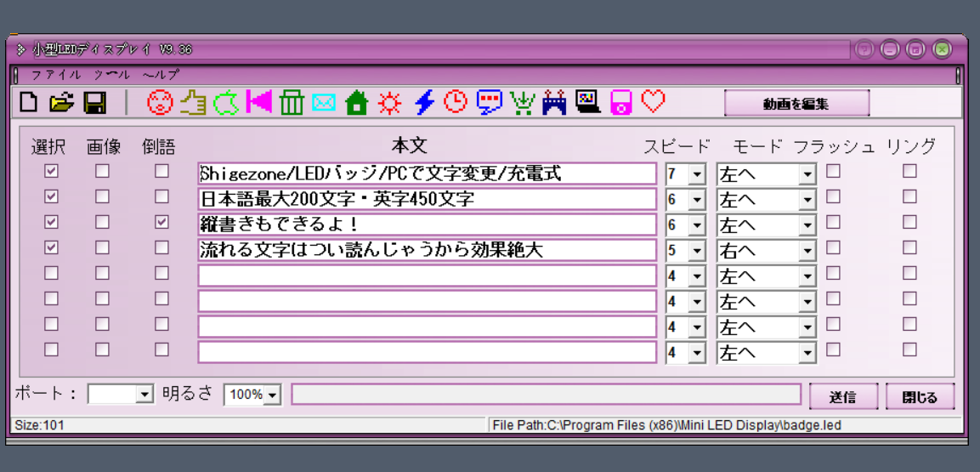Click the フラッシュ column header
Image resolution: width=980 pixels, height=472 pixels.
[x=835, y=147]
